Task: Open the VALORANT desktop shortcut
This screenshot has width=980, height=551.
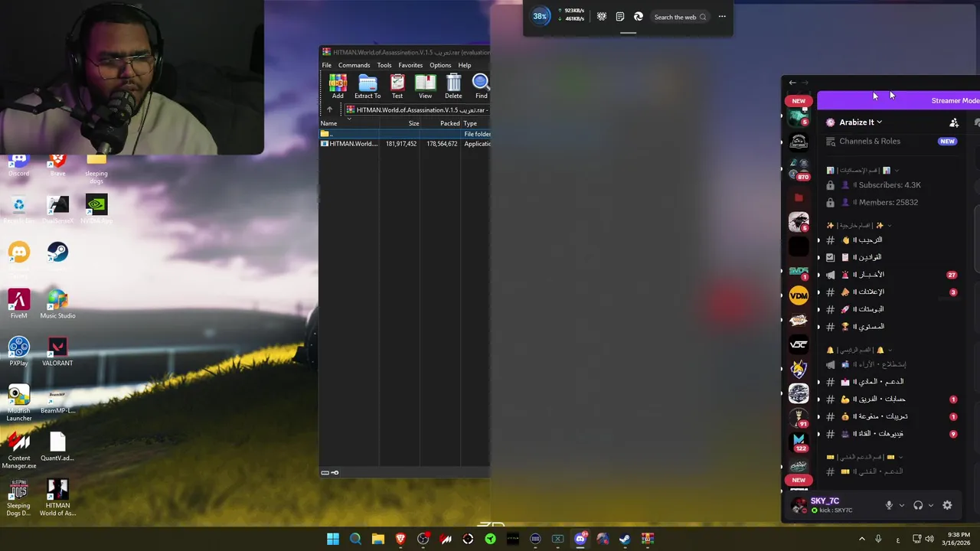Action: click(x=57, y=352)
